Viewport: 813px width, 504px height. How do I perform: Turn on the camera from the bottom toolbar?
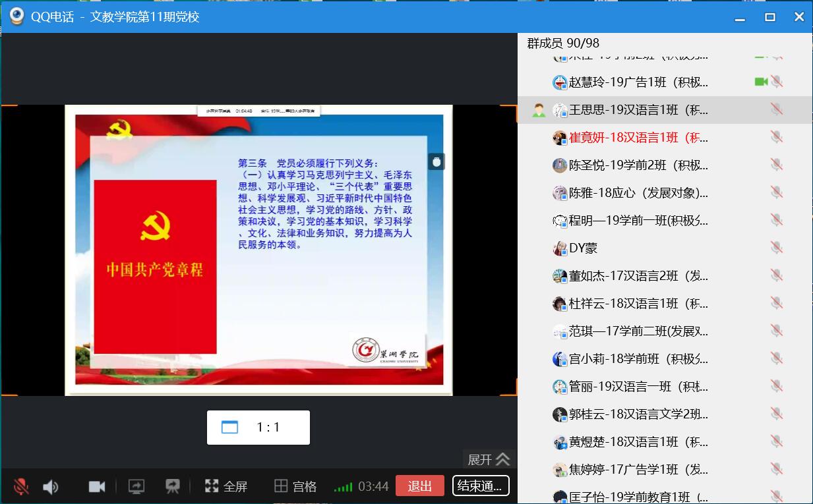97,487
